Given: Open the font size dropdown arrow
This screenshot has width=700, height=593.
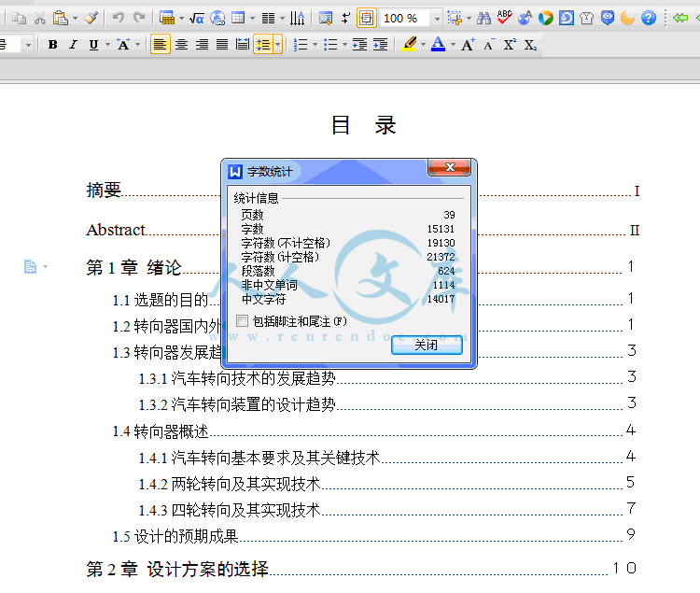Looking at the screenshot, I should [29, 45].
